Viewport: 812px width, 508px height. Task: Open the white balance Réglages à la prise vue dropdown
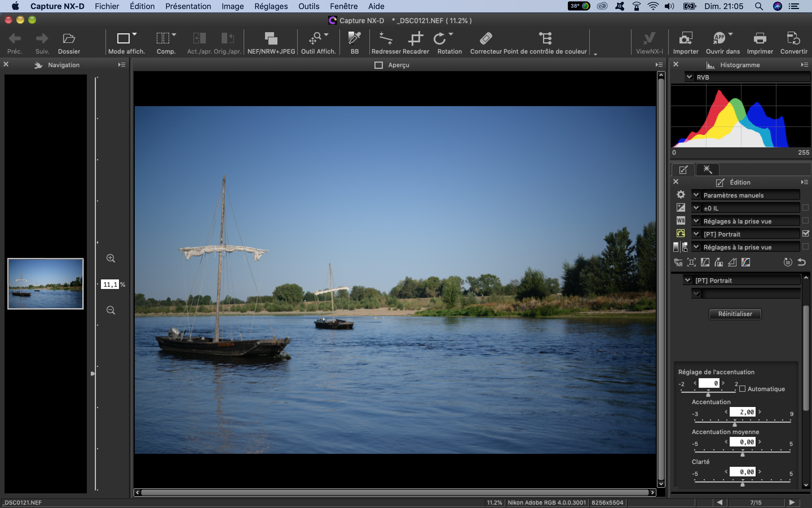(745, 221)
